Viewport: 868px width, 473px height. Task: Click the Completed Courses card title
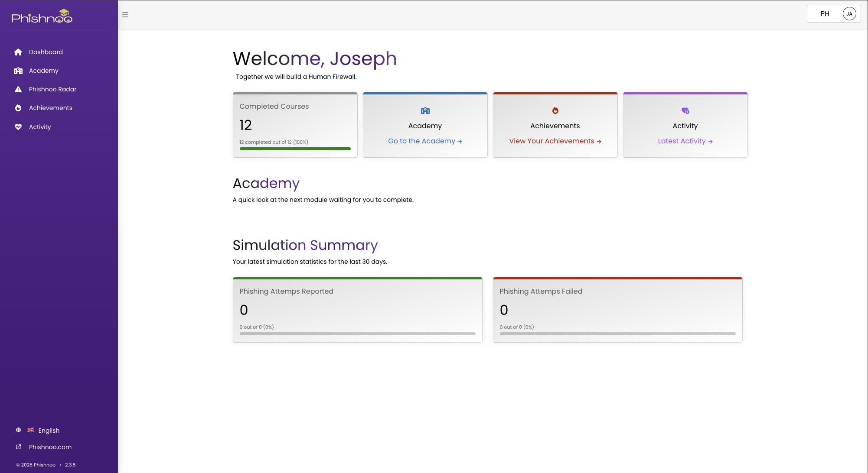point(274,107)
